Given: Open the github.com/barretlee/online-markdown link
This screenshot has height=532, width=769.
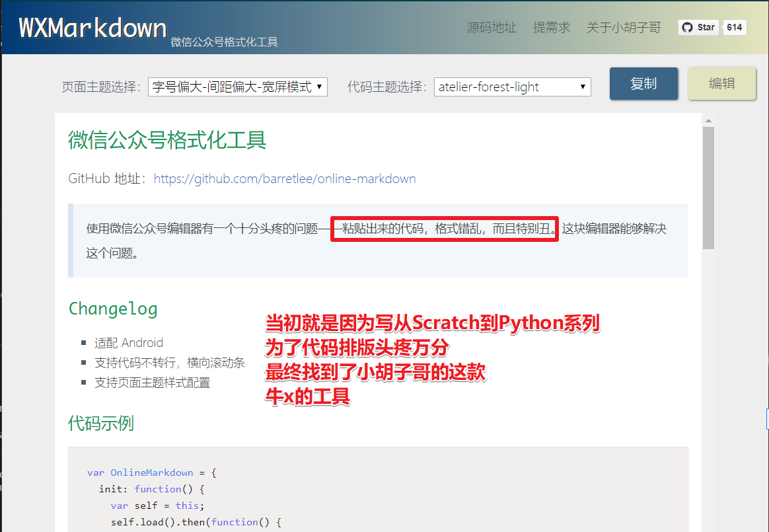Looking at the screenshot, I should (x=285, y=178).
